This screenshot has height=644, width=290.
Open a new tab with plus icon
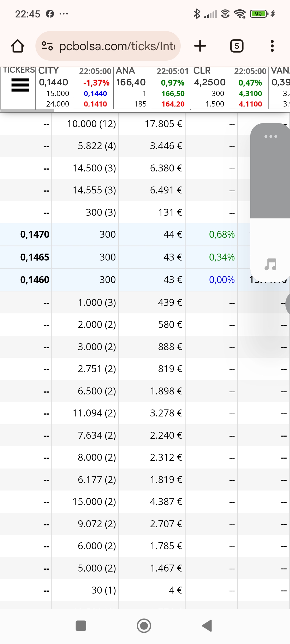200,46
